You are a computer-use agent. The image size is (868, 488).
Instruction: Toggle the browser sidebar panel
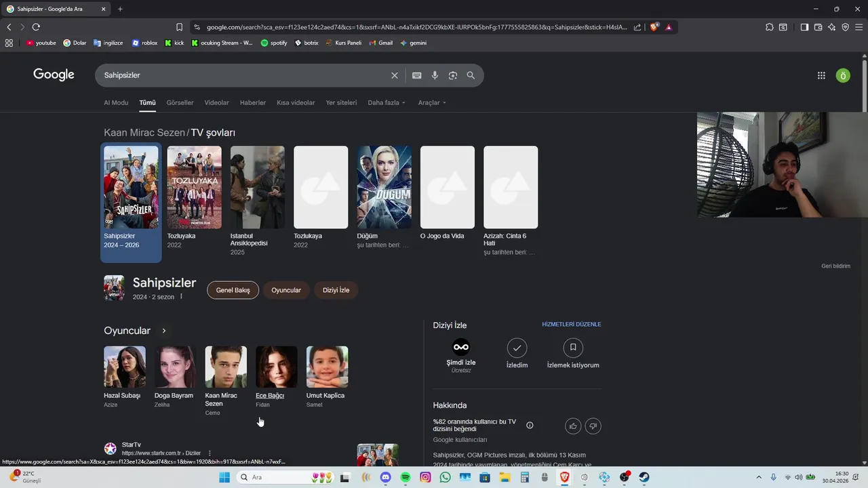(x=804, y=27)
